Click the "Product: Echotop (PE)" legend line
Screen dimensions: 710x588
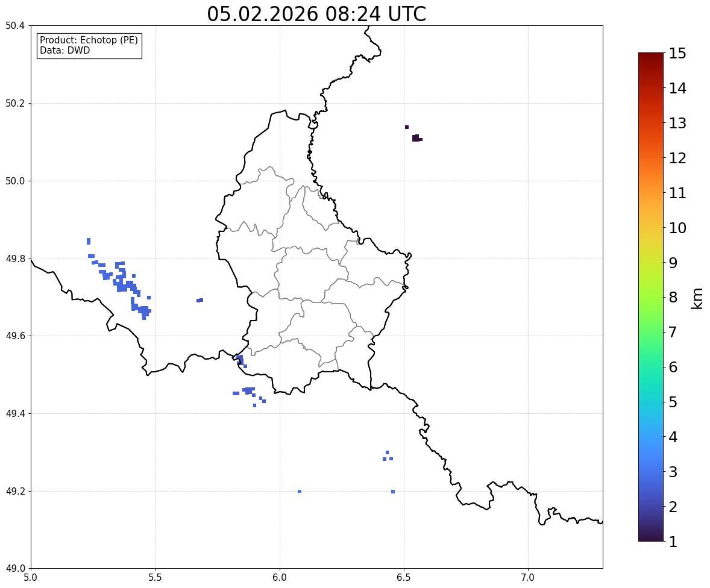(89, 40)
